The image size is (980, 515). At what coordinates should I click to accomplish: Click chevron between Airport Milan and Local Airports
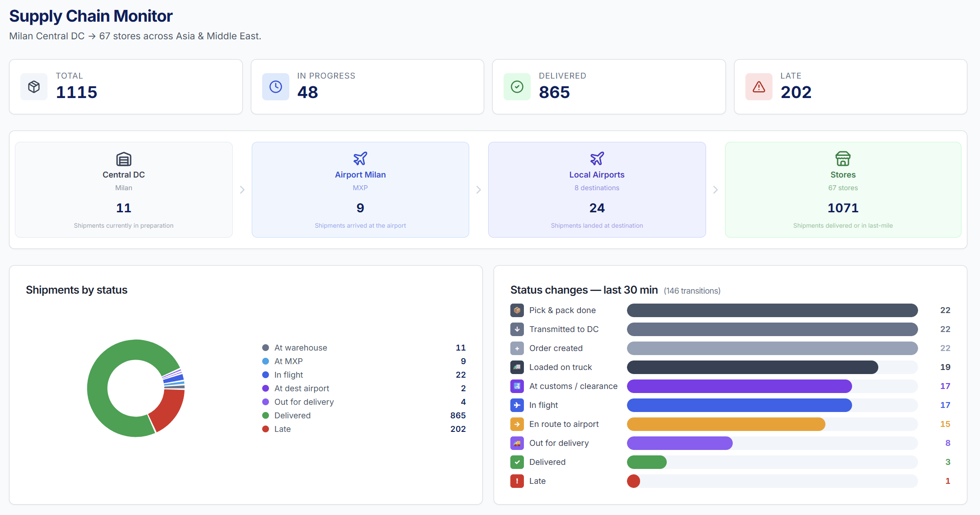pyautogui.click(x=479, y=190)
